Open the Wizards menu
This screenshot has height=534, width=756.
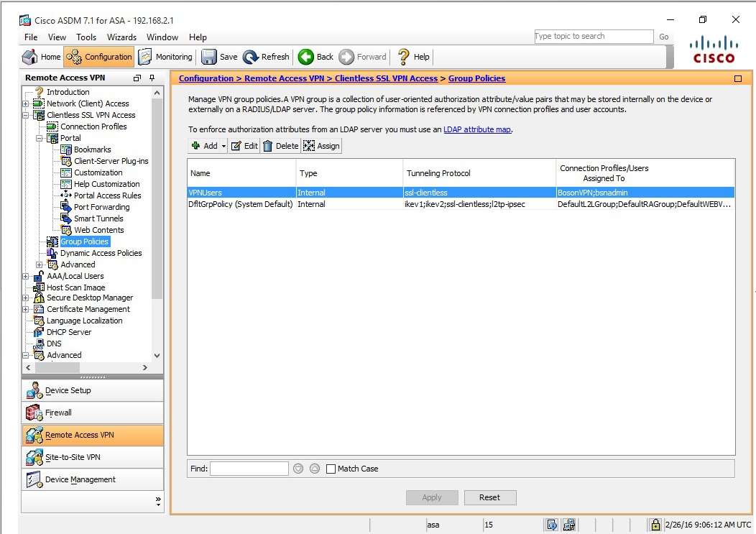point(121,37)
